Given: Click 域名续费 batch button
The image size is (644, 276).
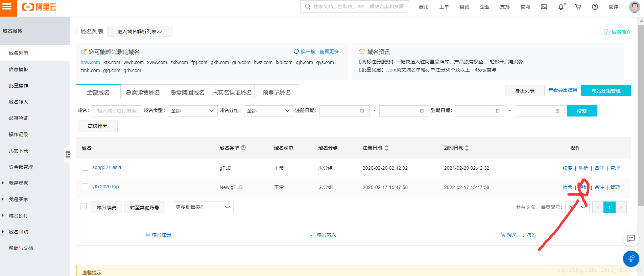Looking at the screenshot, I should (x=106, y=207).
